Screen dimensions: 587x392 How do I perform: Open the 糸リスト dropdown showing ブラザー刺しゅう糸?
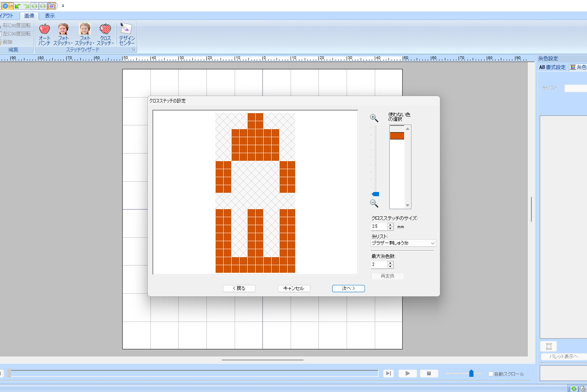403,243
